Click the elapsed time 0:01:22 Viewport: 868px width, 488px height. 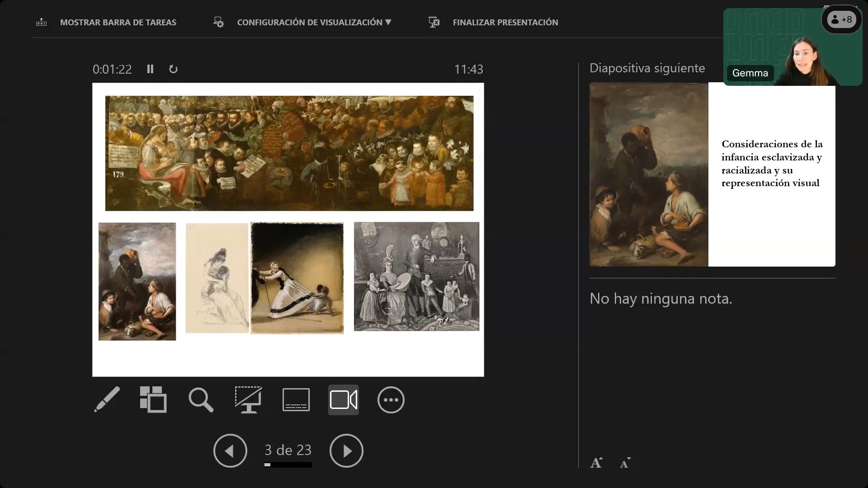click(x=112, y=69)
